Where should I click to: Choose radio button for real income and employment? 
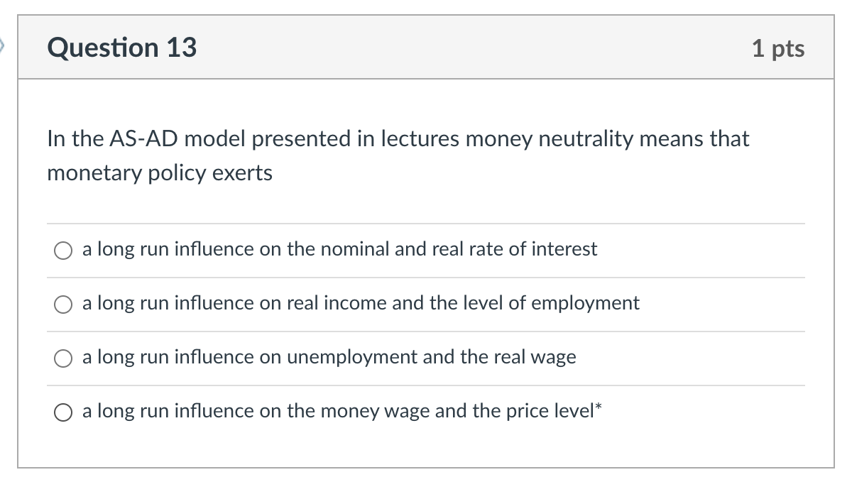pyautogui.click(x=63, y=304)
